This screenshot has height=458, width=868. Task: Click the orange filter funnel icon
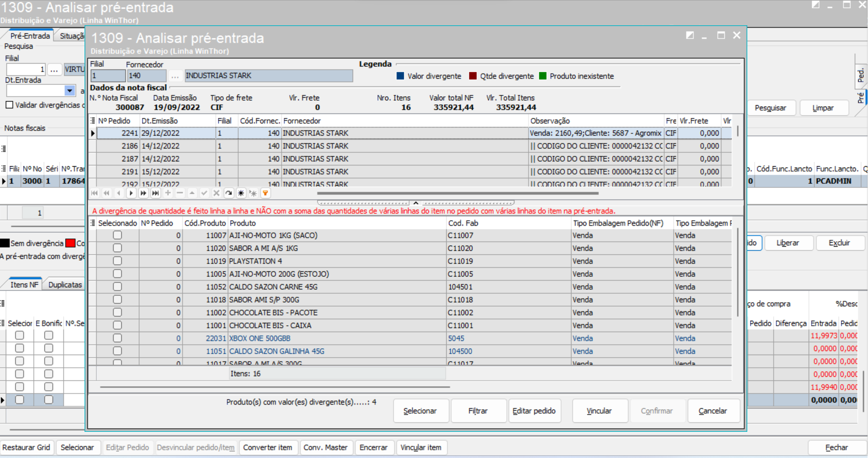265,193
